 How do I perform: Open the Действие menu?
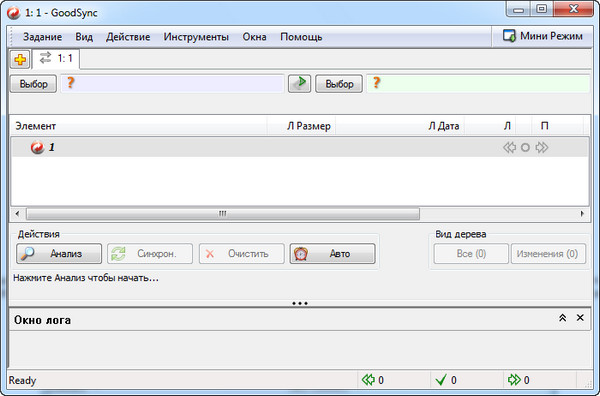[x=128, y=37]
